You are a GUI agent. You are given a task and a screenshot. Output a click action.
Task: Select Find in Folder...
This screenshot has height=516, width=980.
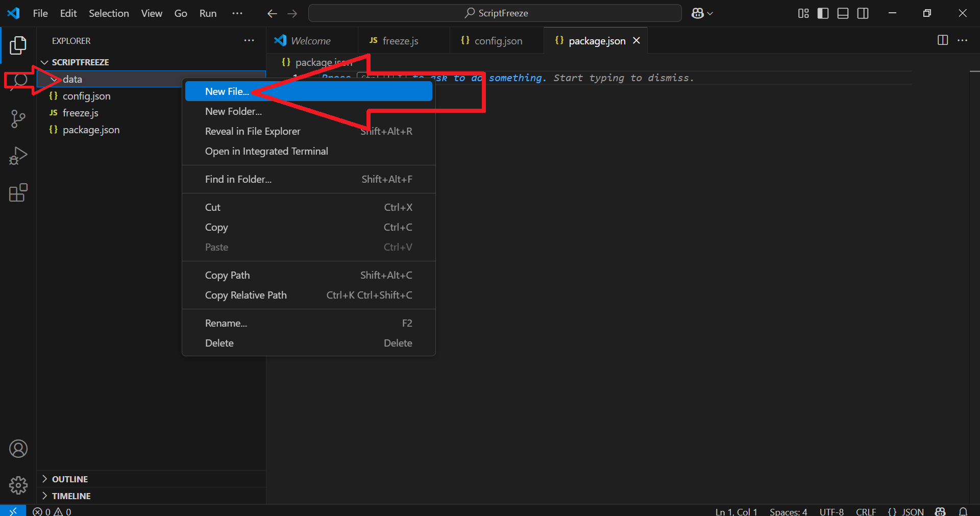coord(308,179)
